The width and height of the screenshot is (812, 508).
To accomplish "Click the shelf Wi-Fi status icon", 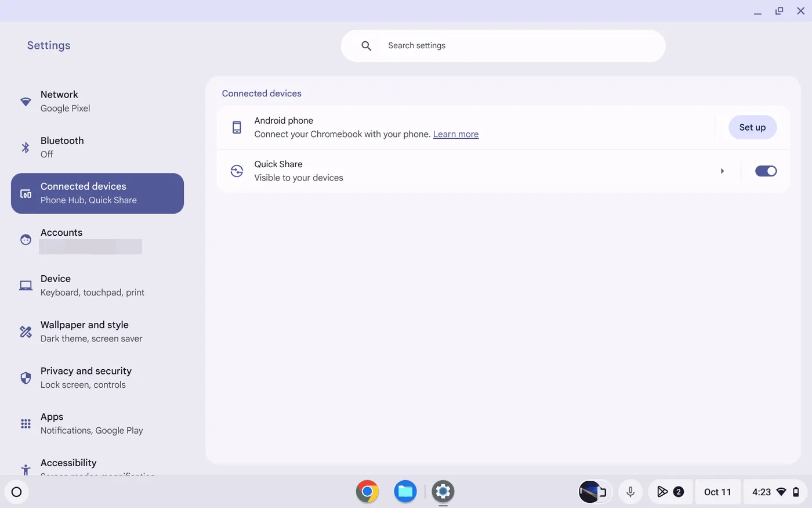I will click(781, 492).
